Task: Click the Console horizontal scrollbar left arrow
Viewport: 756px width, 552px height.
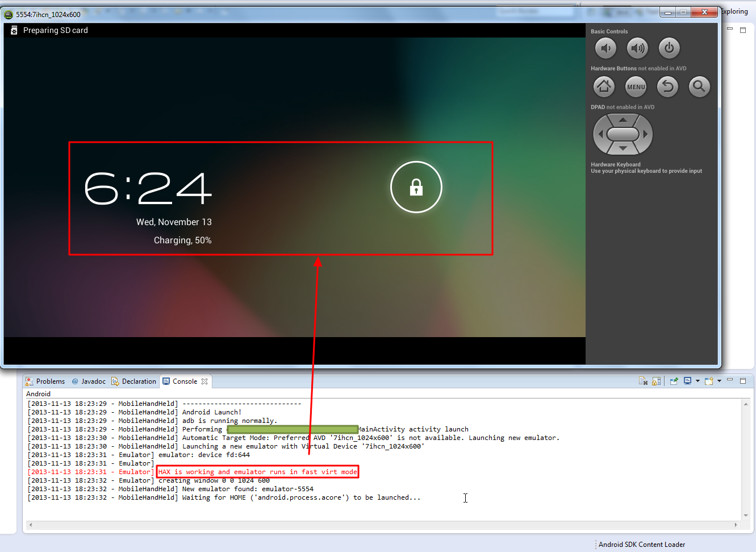Action: pos(30,525)
